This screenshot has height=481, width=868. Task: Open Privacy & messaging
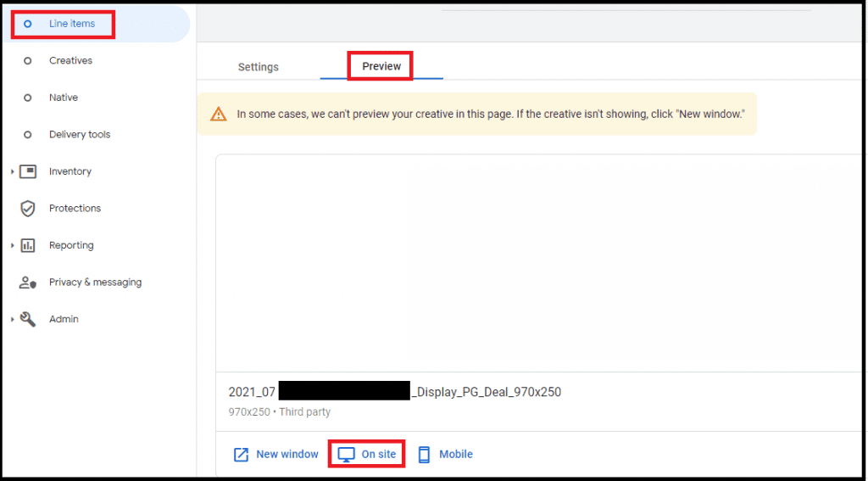tap(95, 282)
